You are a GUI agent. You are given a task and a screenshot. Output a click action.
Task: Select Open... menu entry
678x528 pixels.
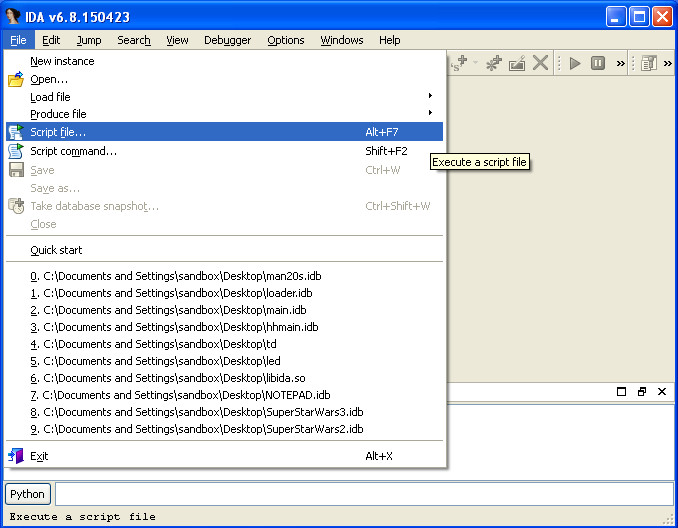[x=224, y=80]
